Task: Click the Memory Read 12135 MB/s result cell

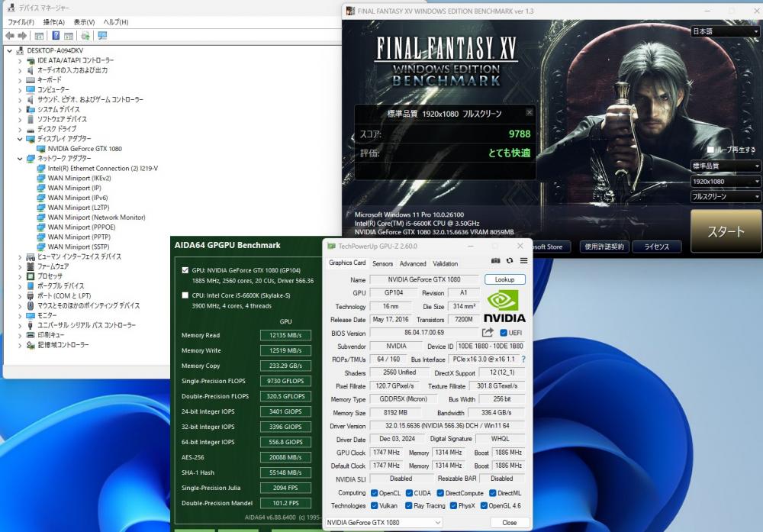Action: tap(285, 335)
